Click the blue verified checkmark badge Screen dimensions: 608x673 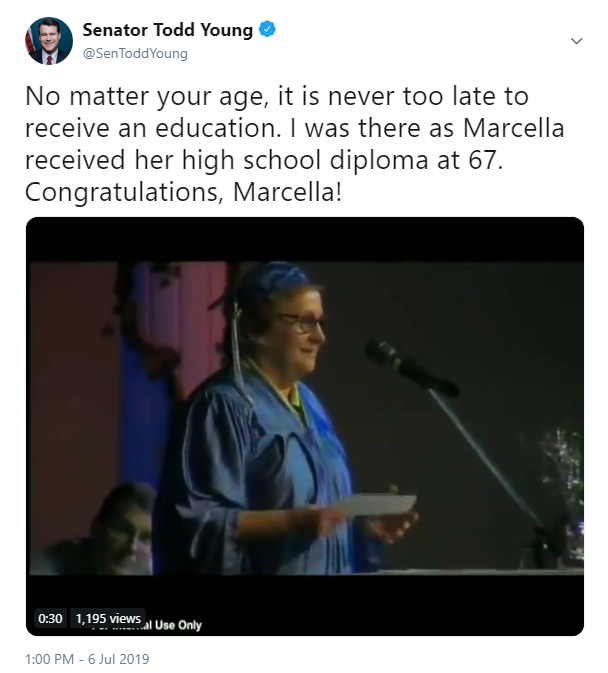(267, 30)
